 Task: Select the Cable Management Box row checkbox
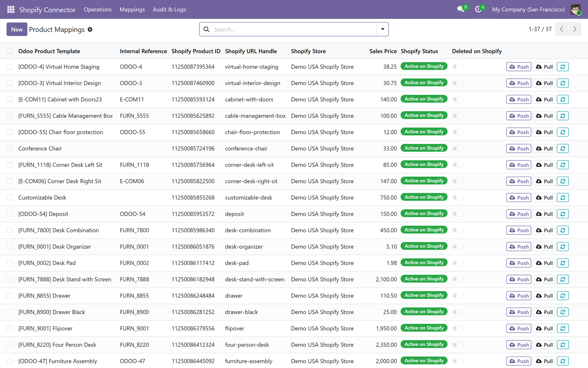pyautogui.click(x=10, y=116)
